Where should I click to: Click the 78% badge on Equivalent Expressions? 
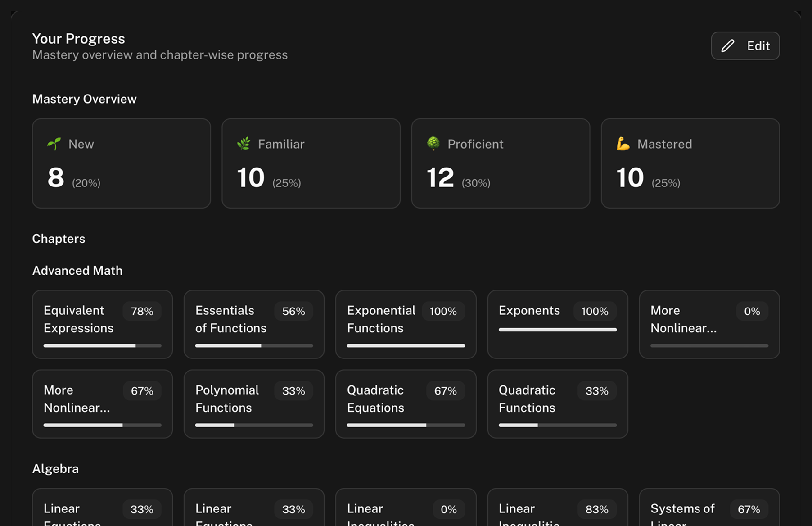pos(142,311)
